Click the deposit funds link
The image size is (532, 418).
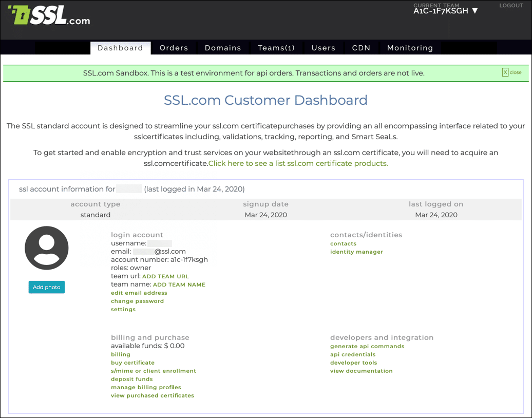pos(131,379)
